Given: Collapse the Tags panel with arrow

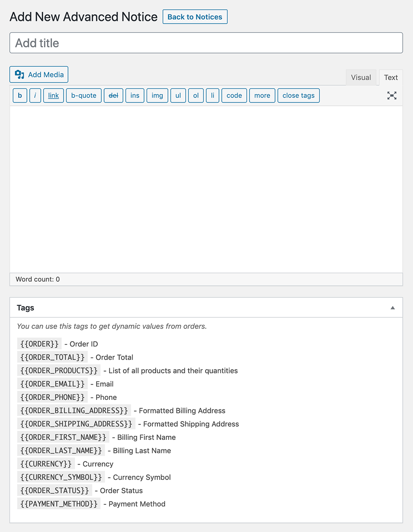Looking at the screenshot, I should pos(392,308).
